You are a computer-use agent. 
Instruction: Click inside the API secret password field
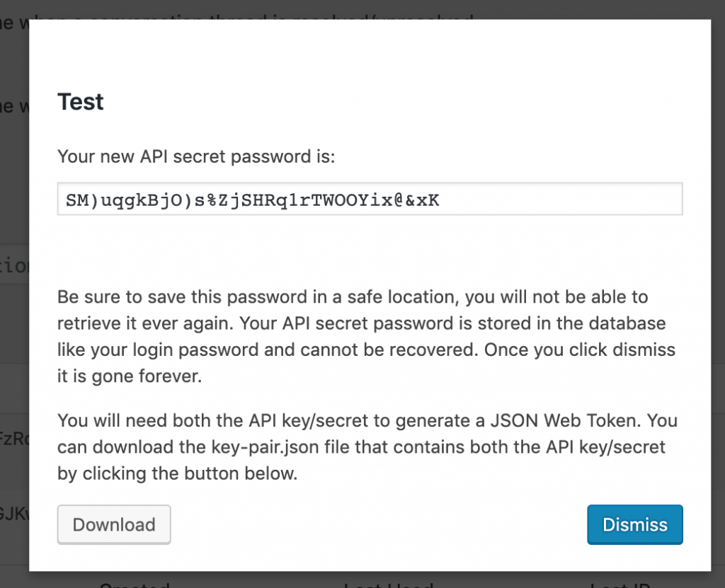click(x=370, y=200)
